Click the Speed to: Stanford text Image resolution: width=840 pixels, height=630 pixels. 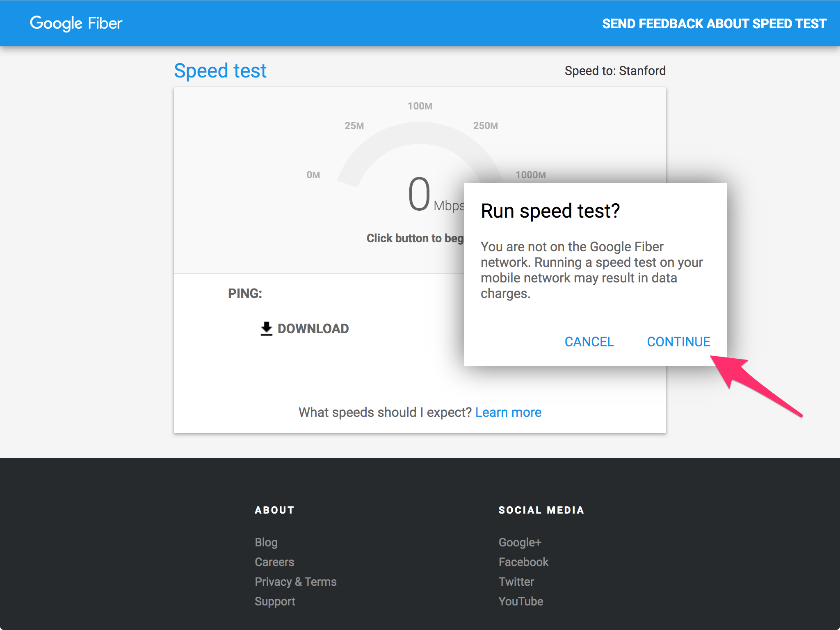(615, 71)
